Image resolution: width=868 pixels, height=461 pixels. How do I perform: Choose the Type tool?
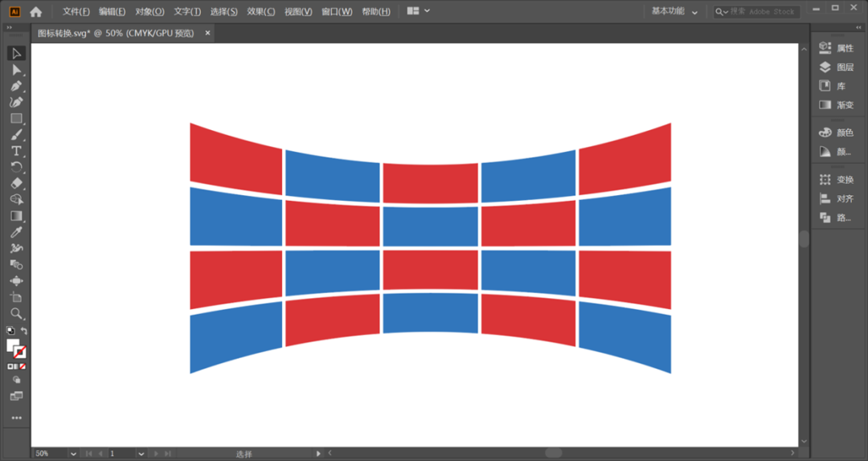[x=16, y=151]
